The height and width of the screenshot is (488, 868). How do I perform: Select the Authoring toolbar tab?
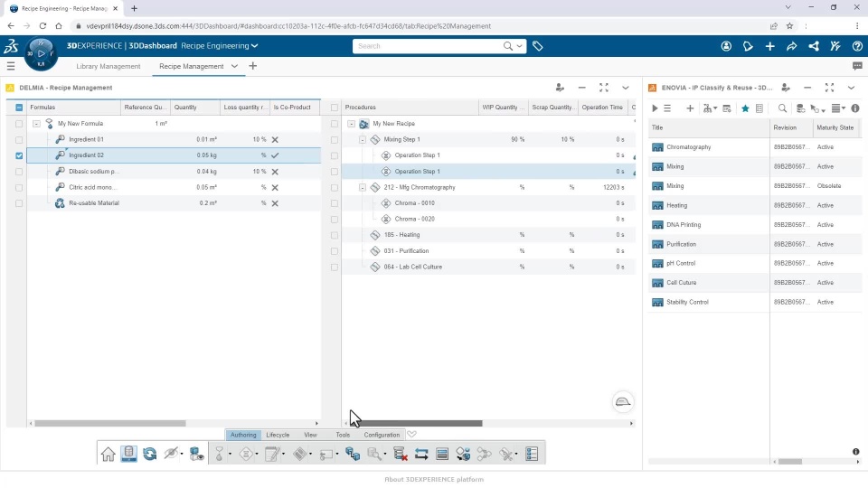(243, 435)
